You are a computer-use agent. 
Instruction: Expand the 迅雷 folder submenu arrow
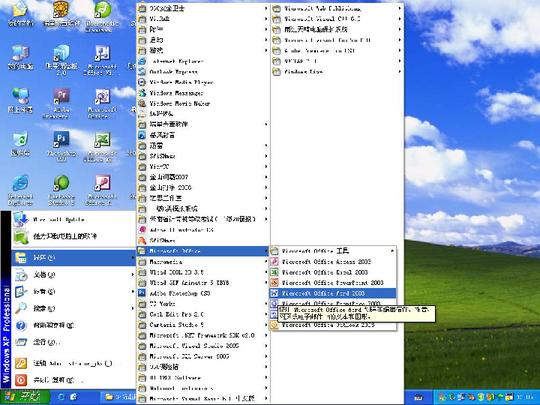click(x=266, y=146)
